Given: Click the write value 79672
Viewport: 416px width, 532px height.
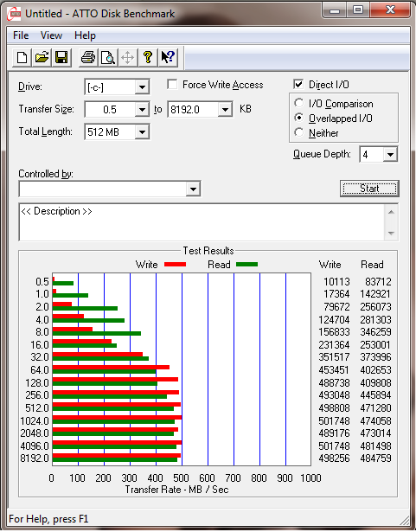Looking at the screenshot, I should pos(336,307).
